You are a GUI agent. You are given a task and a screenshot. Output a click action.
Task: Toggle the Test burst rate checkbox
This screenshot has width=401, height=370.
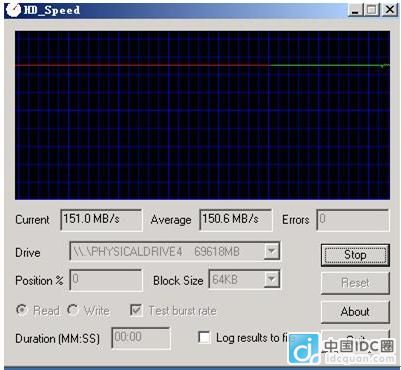(x=136, y=310)
